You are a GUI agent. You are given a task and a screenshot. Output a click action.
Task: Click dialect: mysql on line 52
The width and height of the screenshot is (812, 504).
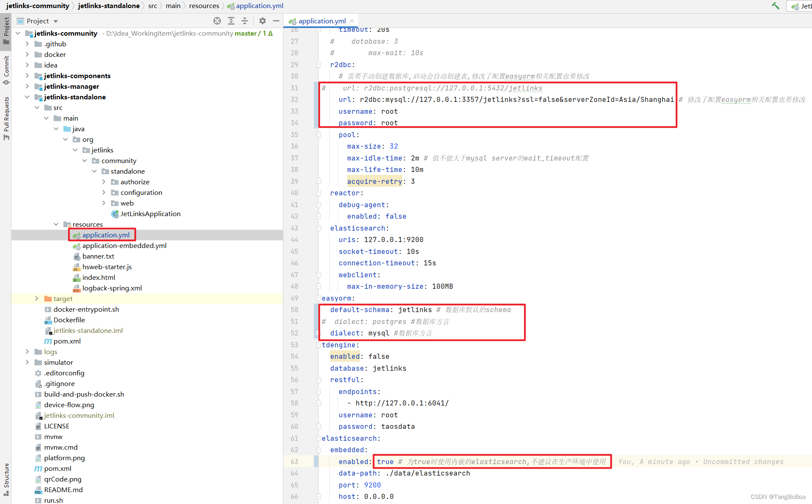point(359,333)
